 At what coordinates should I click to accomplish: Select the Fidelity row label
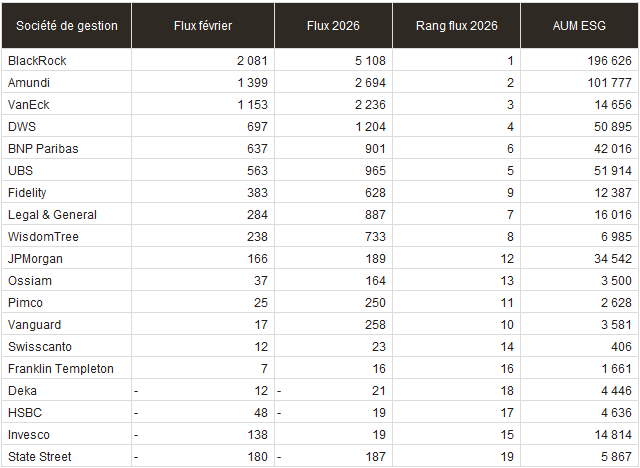[27, 193]
